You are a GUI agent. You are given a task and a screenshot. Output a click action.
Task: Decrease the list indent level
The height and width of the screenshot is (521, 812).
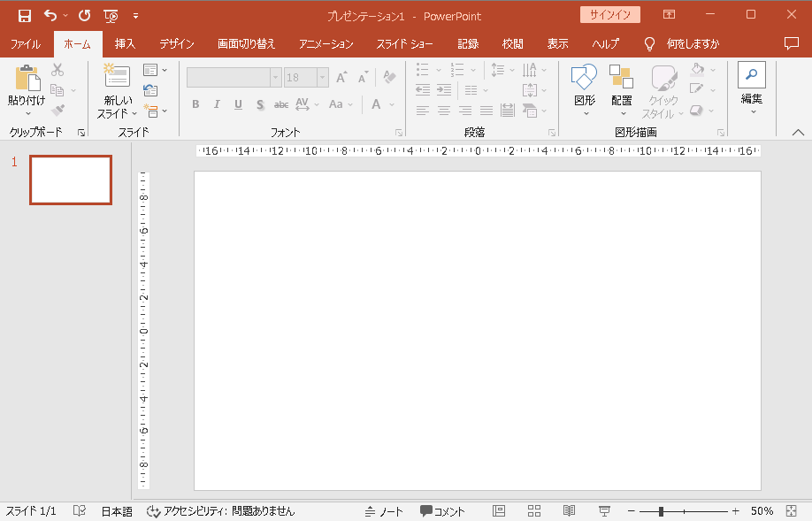click(x=423, y=89)
